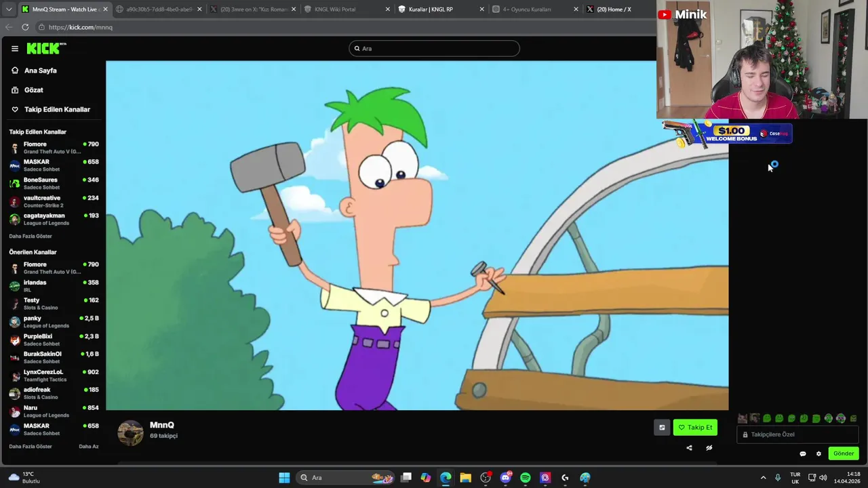Click the microphone icon in system tray
The height and width of the screenshot is (488, 868).
(x=778, y=478)
